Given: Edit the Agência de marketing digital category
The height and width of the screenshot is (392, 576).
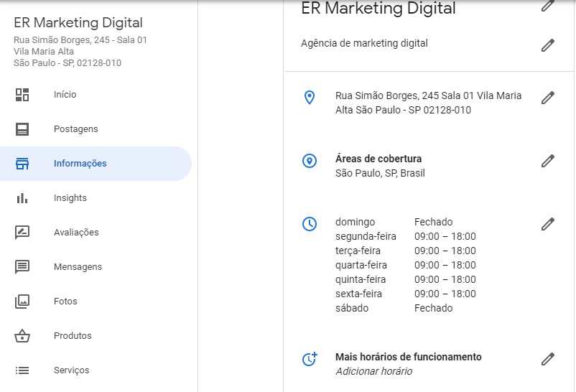Looking at the screenshot, I should (547, 45).
